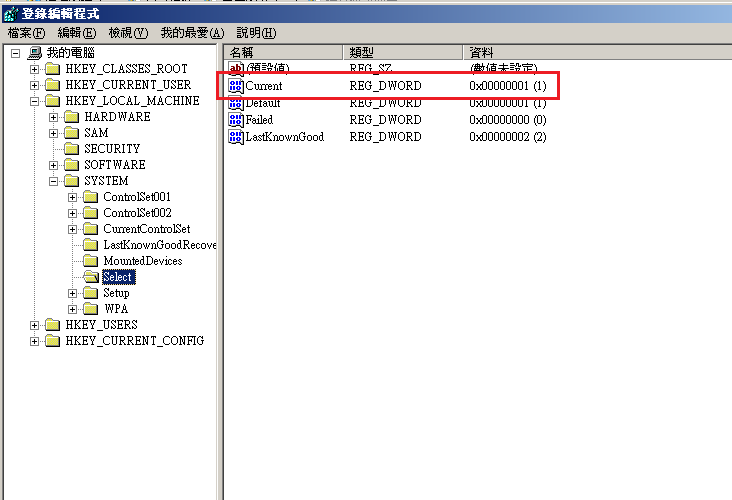Expand HKEY_USERS tree node
The image size is (732, 500).
click(34, 325)
